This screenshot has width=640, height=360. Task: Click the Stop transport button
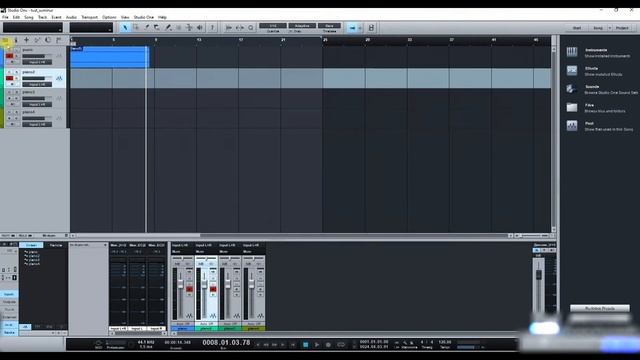point(305,345)
